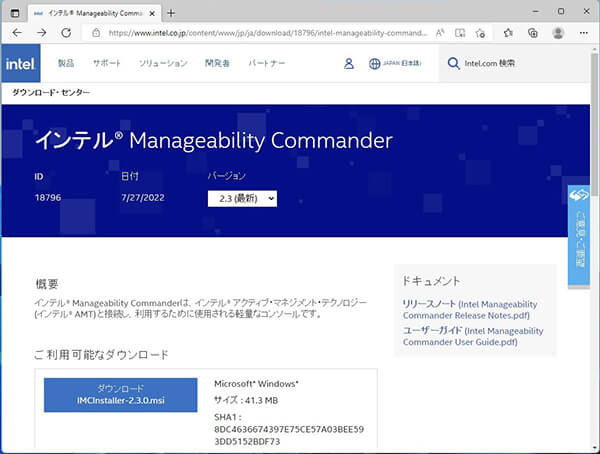Click the ID value 18796
Viewport: 600px width, 454px height.
[x=48, y=198]
